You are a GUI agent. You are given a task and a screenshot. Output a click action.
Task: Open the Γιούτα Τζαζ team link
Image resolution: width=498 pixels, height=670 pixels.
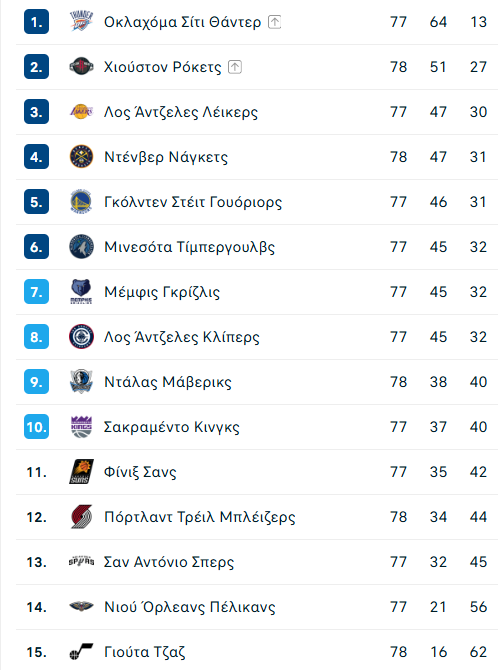pyautogui.click(x=144, y=652)
